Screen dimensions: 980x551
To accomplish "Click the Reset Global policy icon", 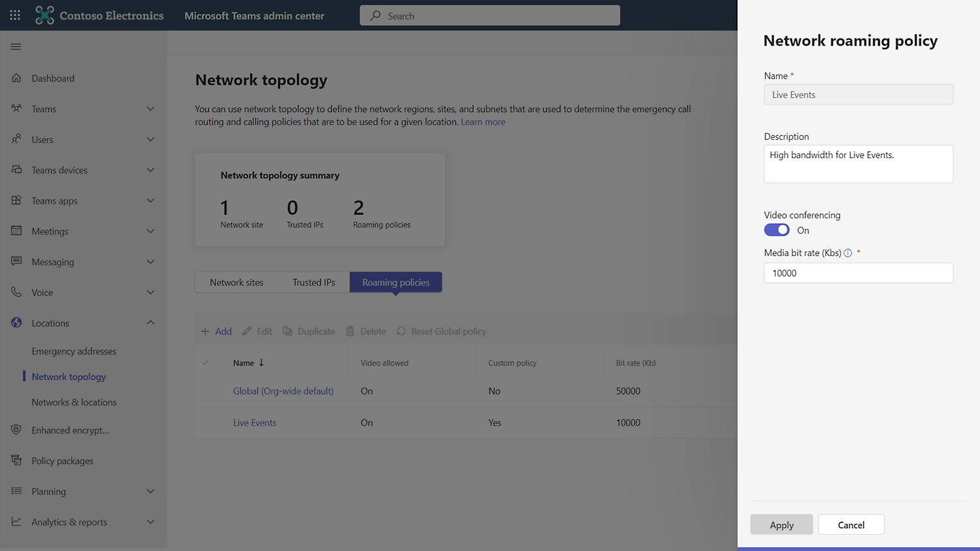I will point(401,331).
